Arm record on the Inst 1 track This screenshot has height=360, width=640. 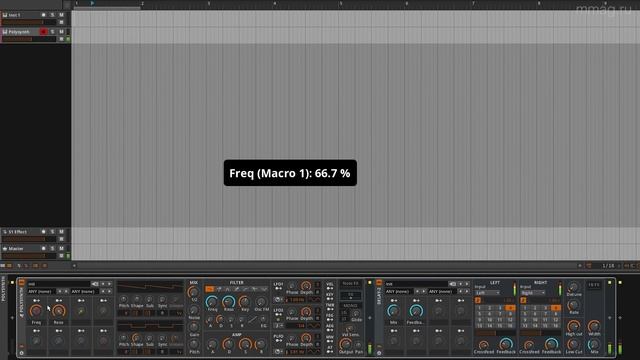pos(43,15)
